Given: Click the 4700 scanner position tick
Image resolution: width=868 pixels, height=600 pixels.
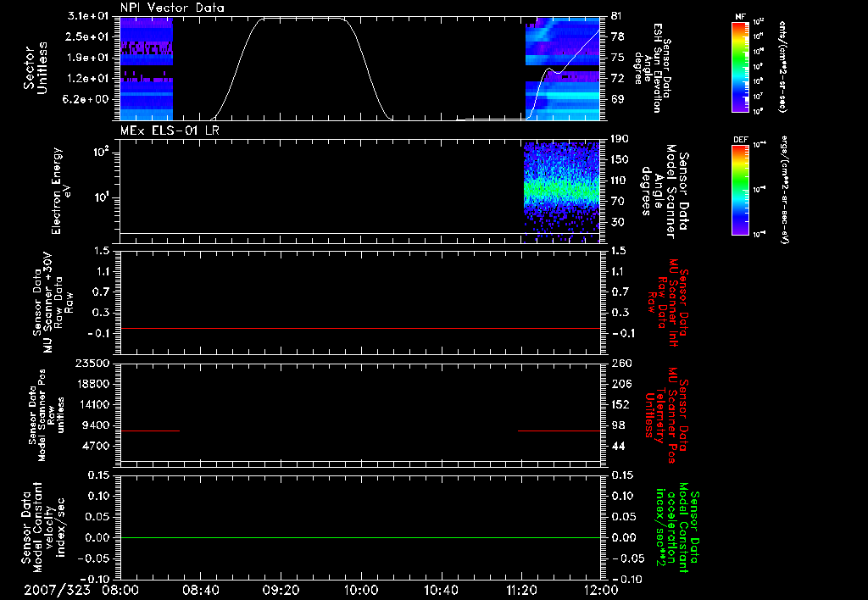Looking at the screenshot, I should point(96,446).
